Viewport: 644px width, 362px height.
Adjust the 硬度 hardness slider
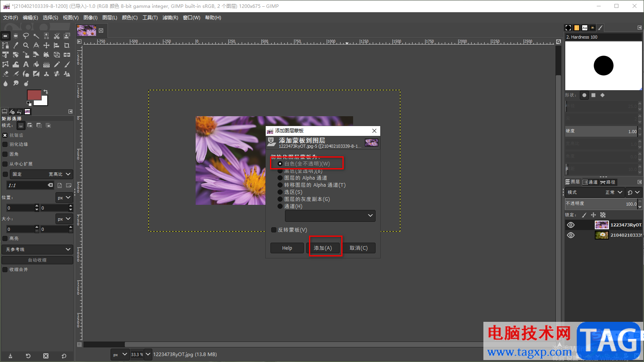[601, 131]
